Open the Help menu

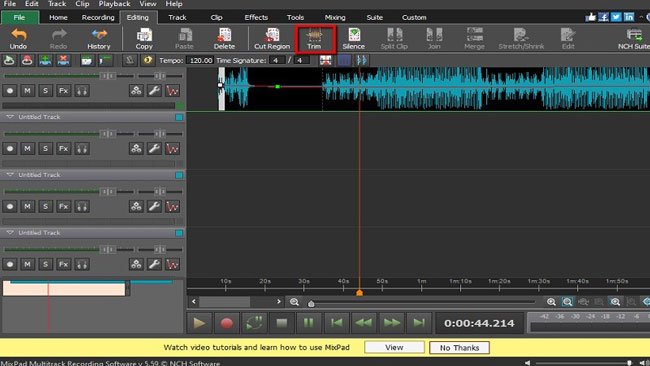click(x=174, y=4)
